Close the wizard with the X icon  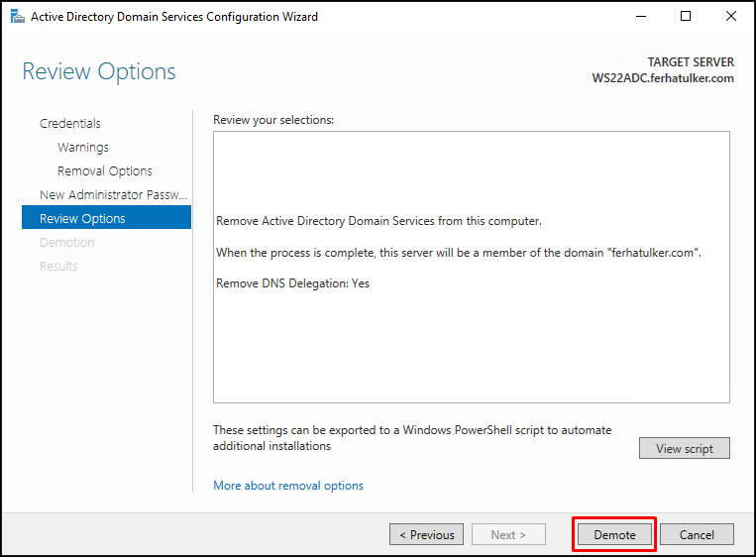(x=731, y=17)
